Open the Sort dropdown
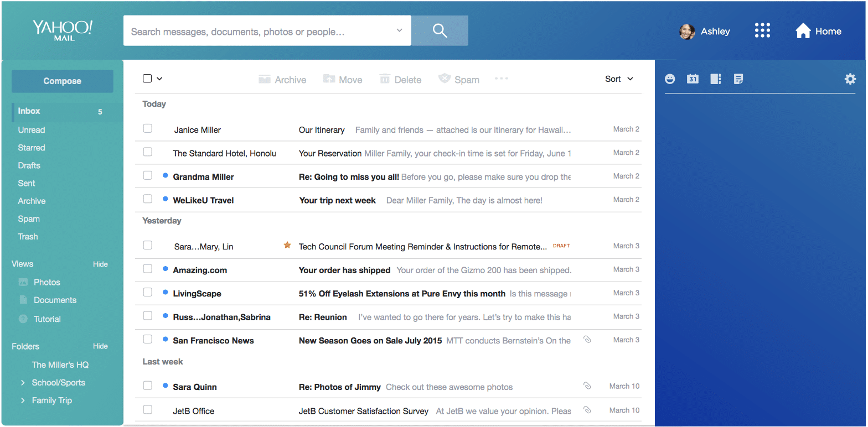 (x=618, y=79)
